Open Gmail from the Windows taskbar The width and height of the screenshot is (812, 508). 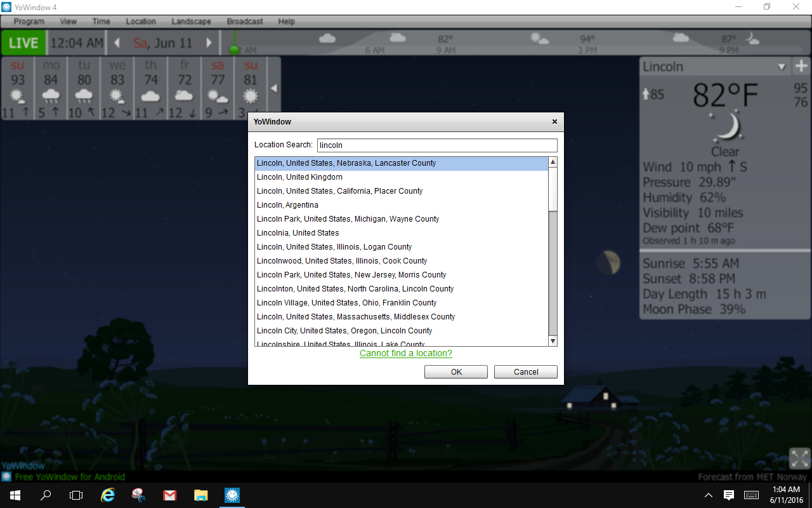169,495
